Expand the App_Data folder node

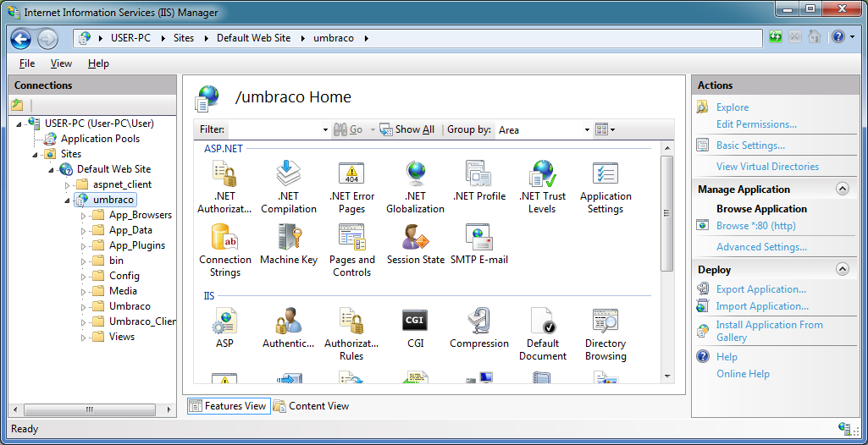pos(84,230)
